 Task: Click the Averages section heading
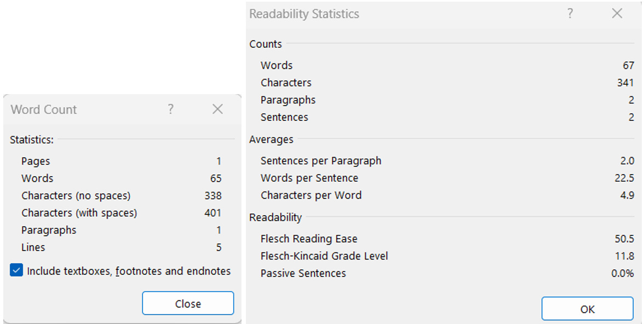[271, 140]
